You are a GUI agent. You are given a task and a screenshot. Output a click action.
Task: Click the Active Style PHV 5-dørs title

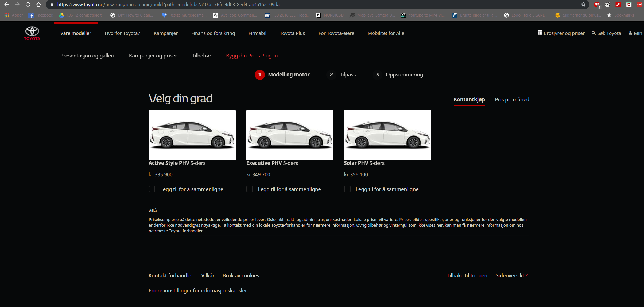tap(177, 163)
